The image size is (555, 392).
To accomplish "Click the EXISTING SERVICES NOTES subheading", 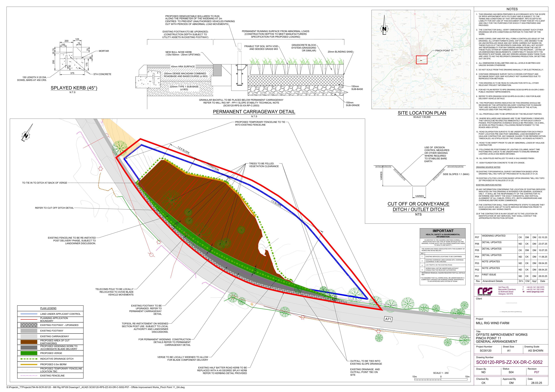I will pos(488,185).
